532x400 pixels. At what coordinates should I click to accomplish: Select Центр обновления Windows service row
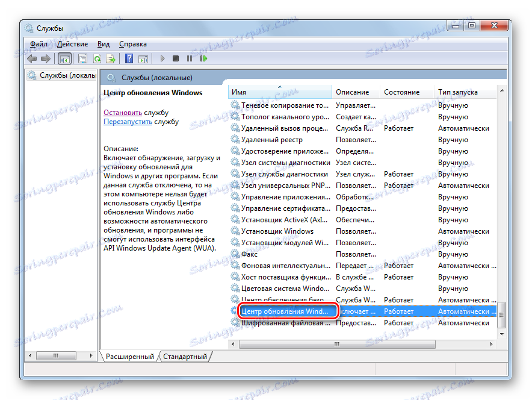click(x=363, y=311)
